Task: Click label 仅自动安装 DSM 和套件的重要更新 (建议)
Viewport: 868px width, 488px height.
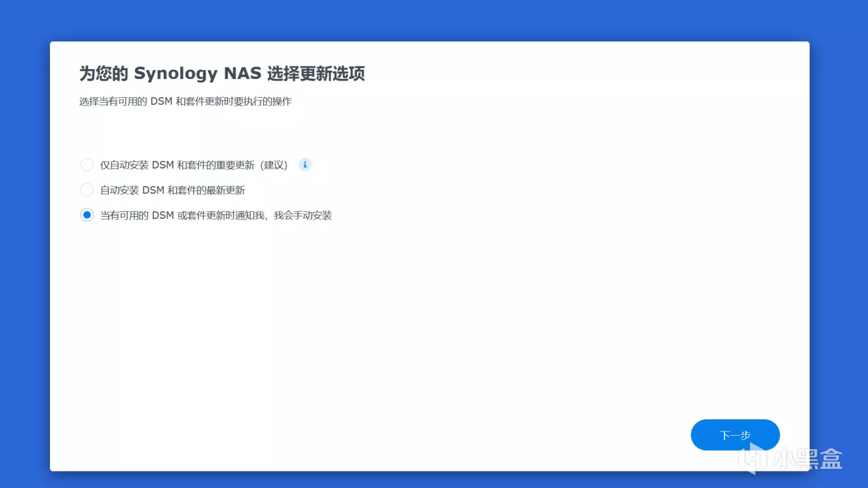Action: click(x=194, y=165)
